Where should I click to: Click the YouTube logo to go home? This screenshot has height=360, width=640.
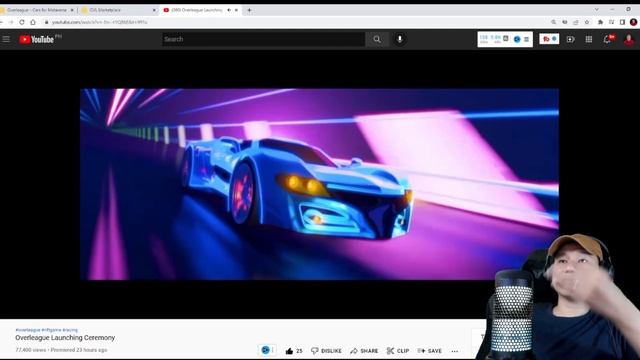coord(37,39)
